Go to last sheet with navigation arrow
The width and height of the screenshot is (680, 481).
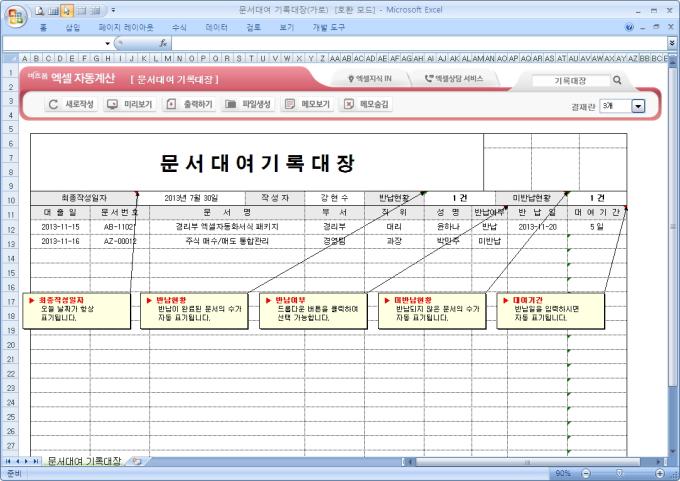[x=36, y=461]
